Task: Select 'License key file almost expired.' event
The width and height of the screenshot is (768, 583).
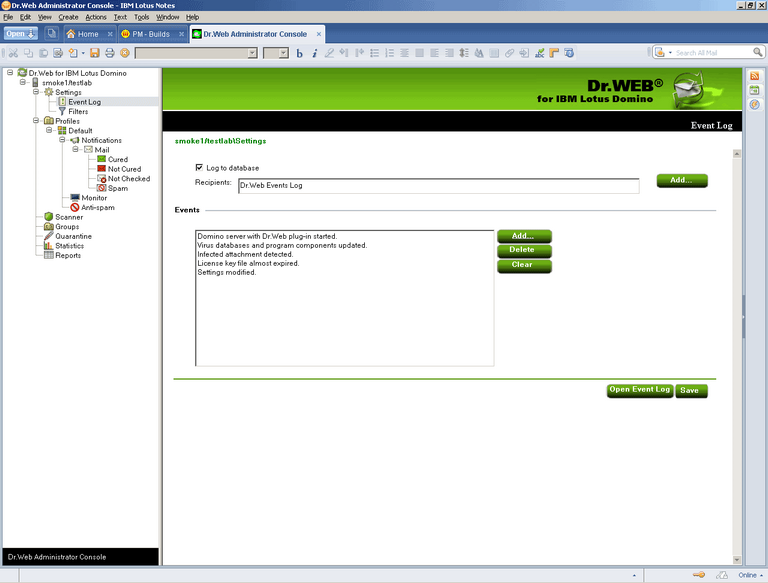Action: (x=248, y=263)
